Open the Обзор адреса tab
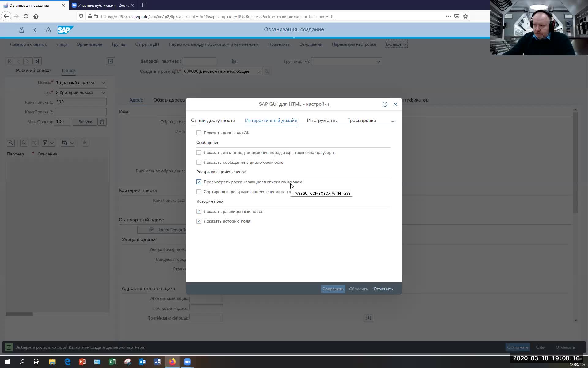 (x=169, y=100)
